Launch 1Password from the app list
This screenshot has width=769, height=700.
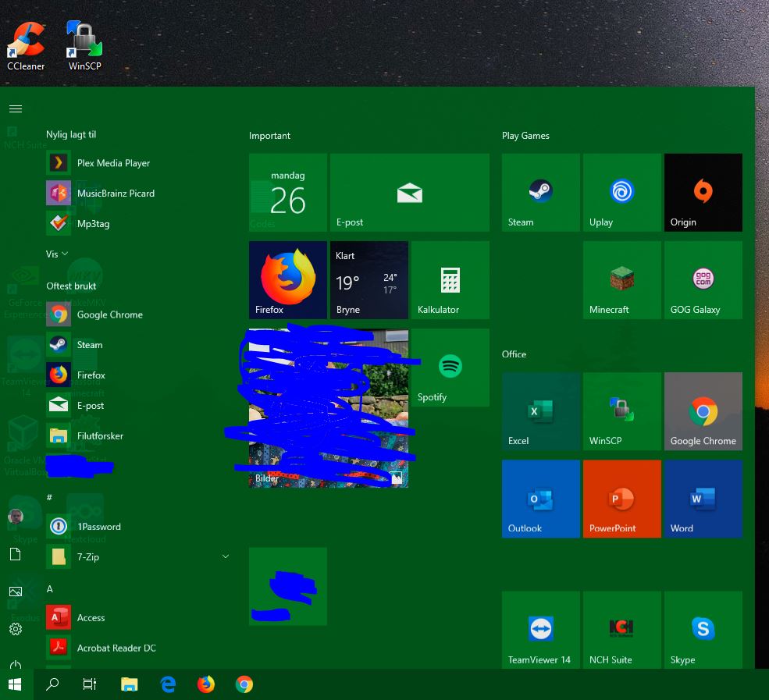137,527
